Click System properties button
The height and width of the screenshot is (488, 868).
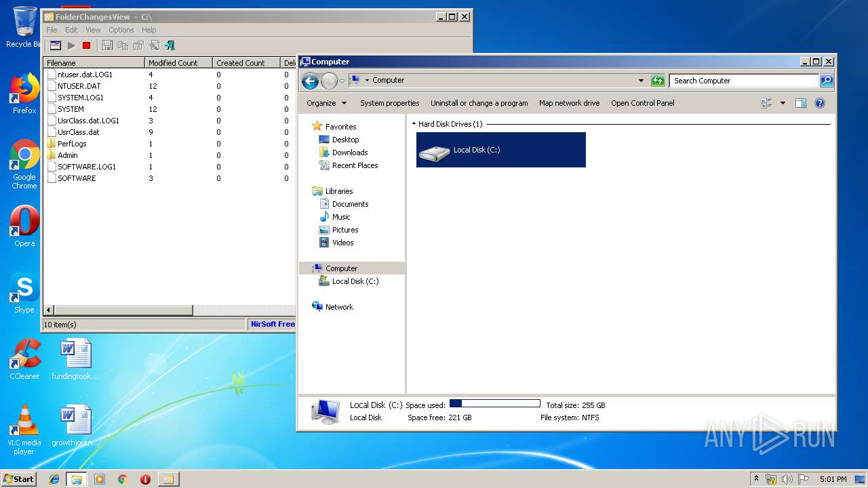(x=389, y=103)
